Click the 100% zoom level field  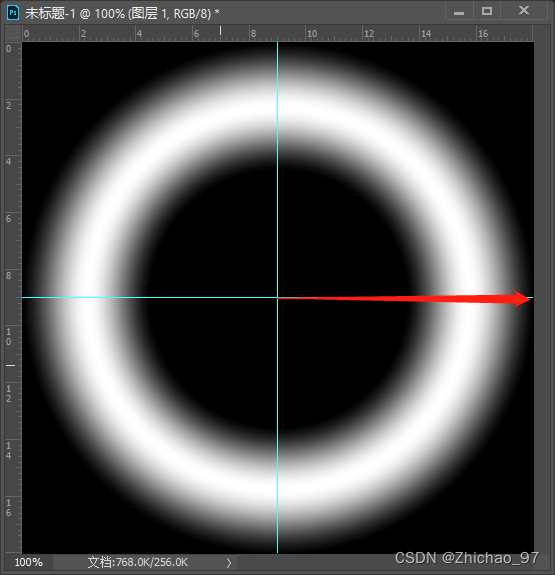pos(29,562)
